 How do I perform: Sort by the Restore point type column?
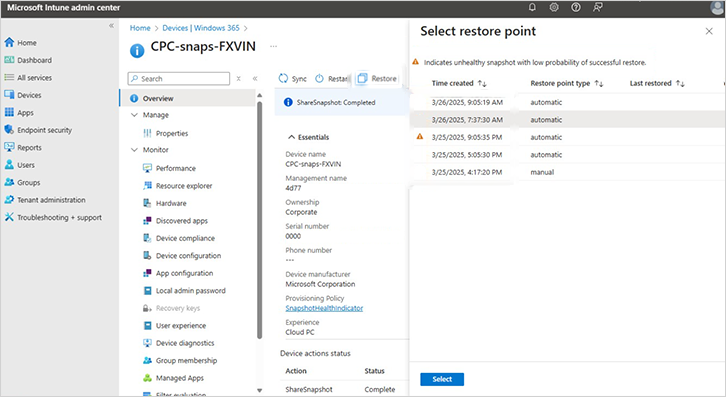click(567, 83)
